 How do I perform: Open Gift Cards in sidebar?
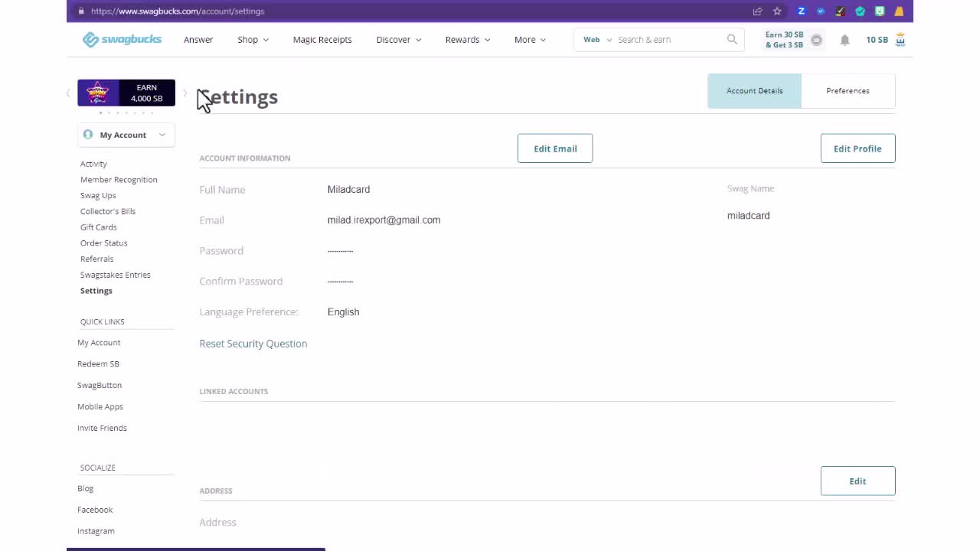point(99,227)
